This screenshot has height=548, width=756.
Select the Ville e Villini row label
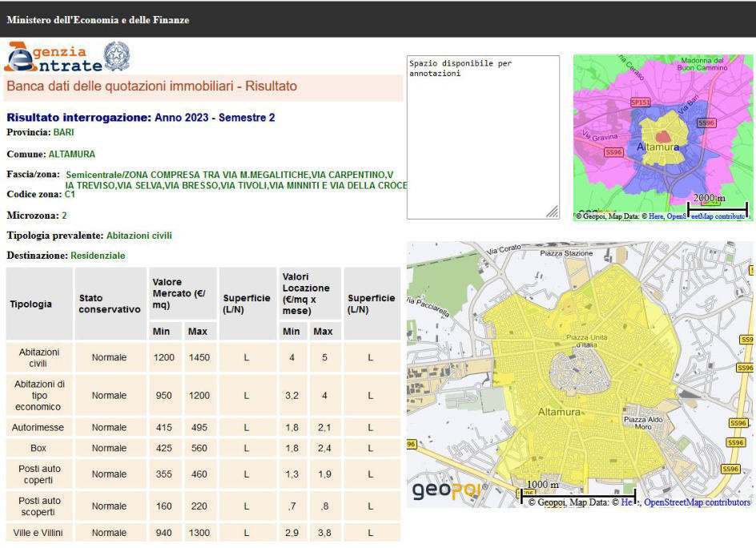tap(39, 533)
